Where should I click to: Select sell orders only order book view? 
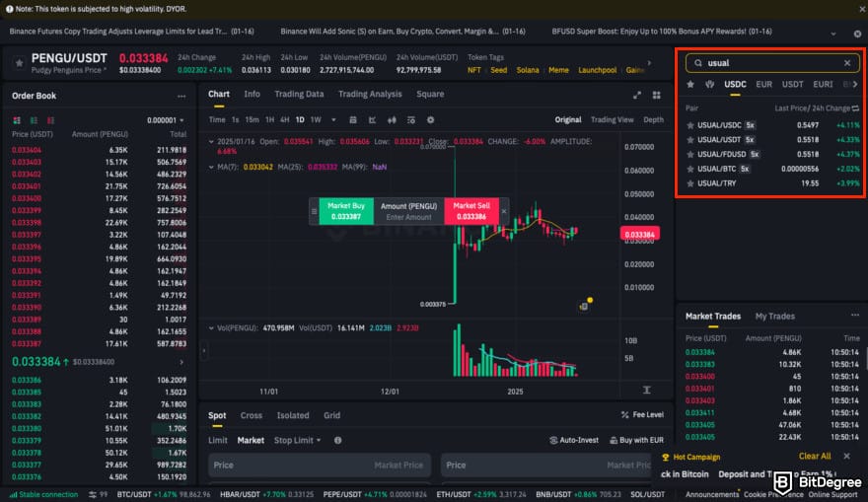tap(51, 120)
